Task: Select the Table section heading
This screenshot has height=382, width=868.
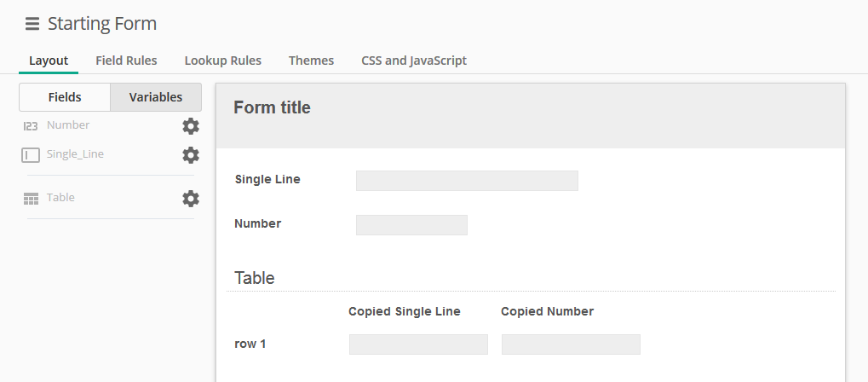Action: coord(255,278)
